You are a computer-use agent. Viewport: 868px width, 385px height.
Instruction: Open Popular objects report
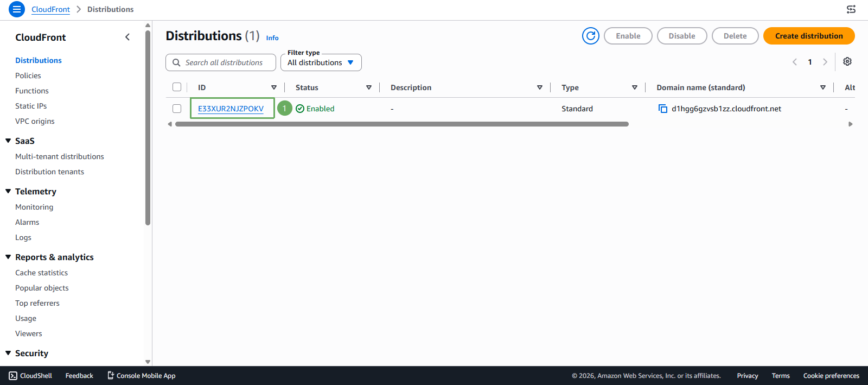(x=42, y=288)
